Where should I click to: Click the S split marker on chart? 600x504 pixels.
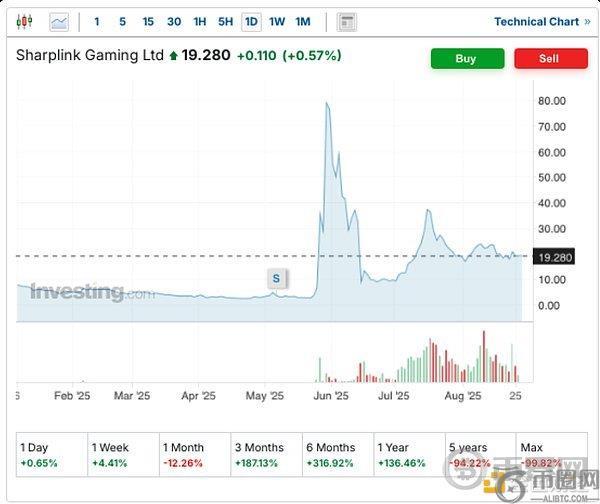click(276, 279)
